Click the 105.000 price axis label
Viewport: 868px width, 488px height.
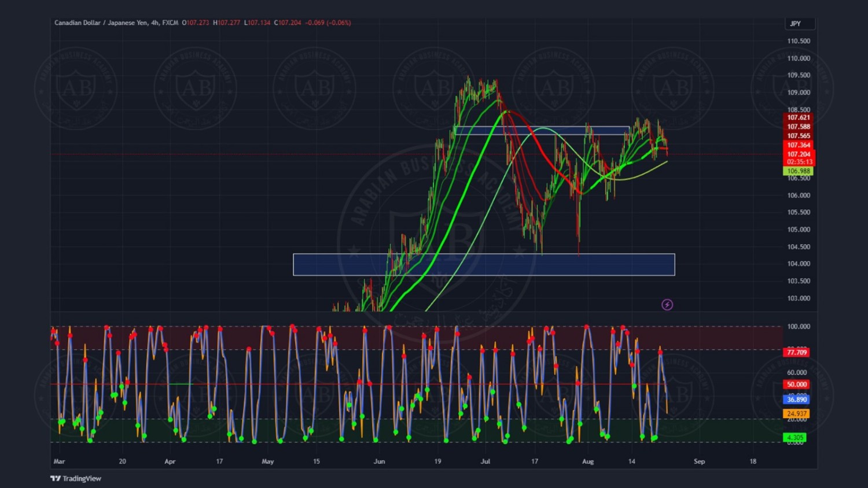[x=799, y=230]
